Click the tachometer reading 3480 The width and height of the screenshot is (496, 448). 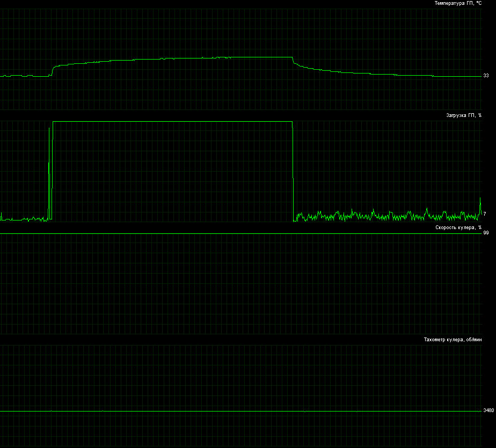click(x=488, y=410)
